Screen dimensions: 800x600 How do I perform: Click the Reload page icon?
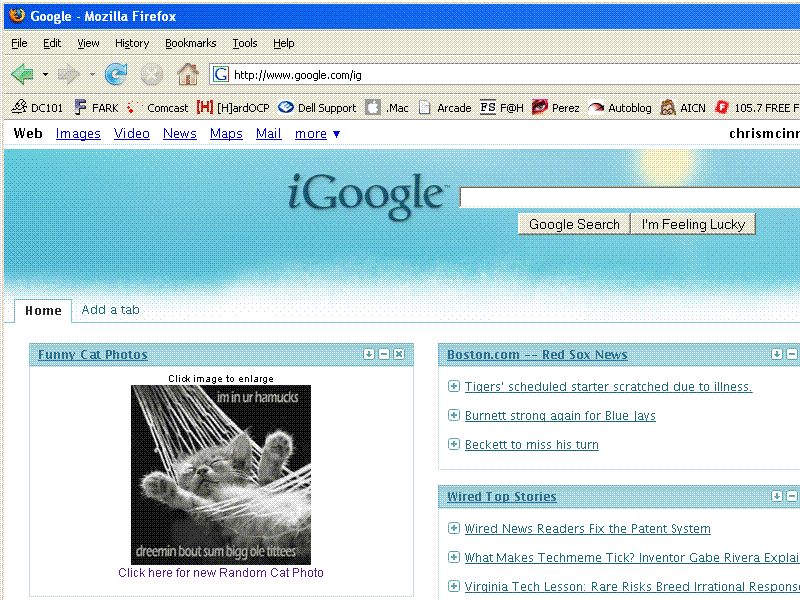[x=116, y=74]
